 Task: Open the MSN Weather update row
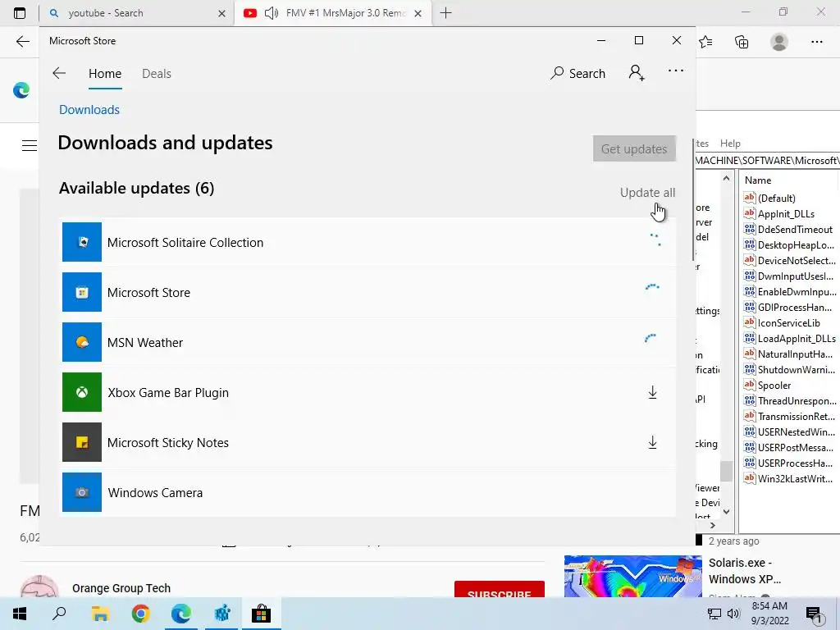pos(368,342)
